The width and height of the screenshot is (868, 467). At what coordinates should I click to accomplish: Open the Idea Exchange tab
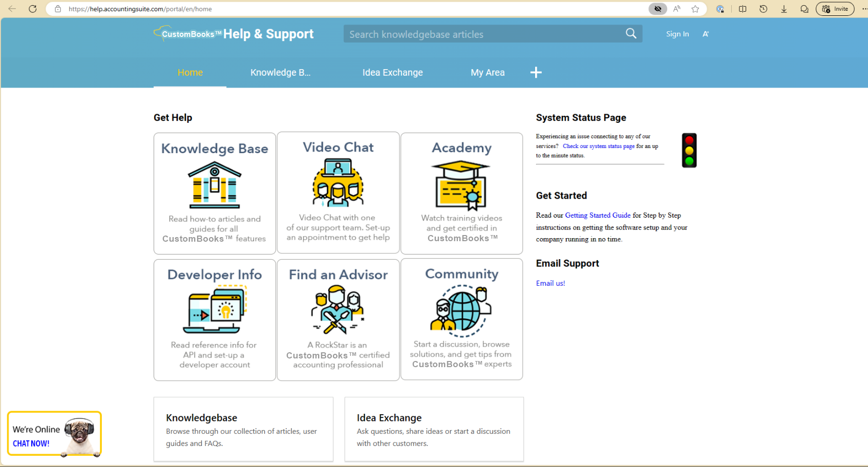[x=393, y=73]
